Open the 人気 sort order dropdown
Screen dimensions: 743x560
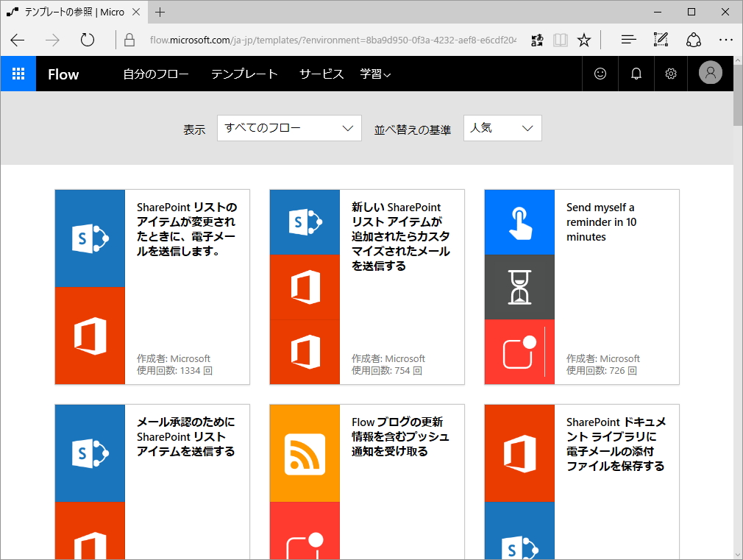502,127
